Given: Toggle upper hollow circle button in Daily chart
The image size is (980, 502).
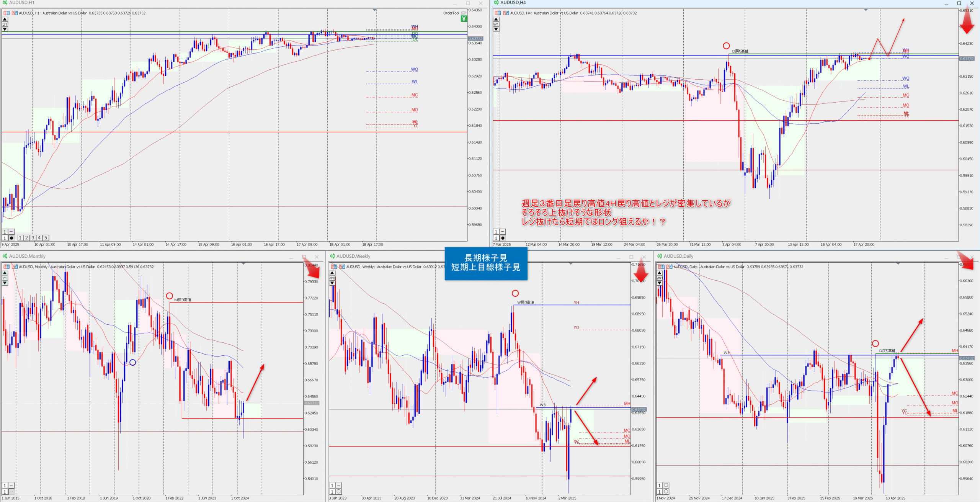Looking at the screenshot, I should [666, 486].
